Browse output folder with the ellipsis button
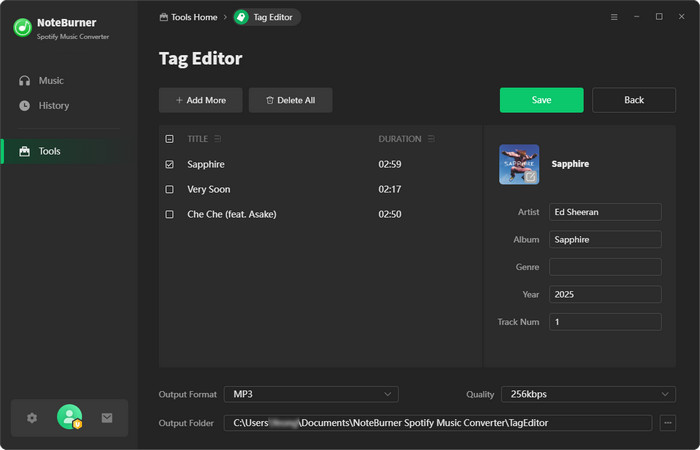 tap(667, 423)
